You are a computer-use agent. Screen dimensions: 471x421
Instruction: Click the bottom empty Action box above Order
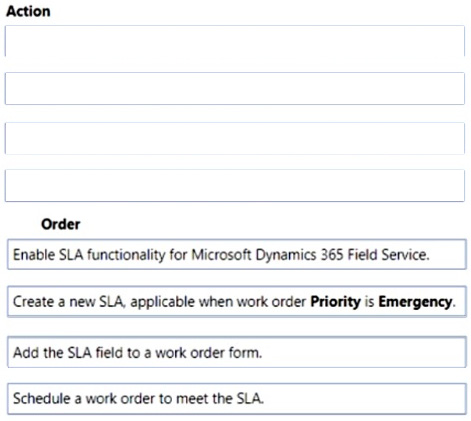tap(235, 185)
